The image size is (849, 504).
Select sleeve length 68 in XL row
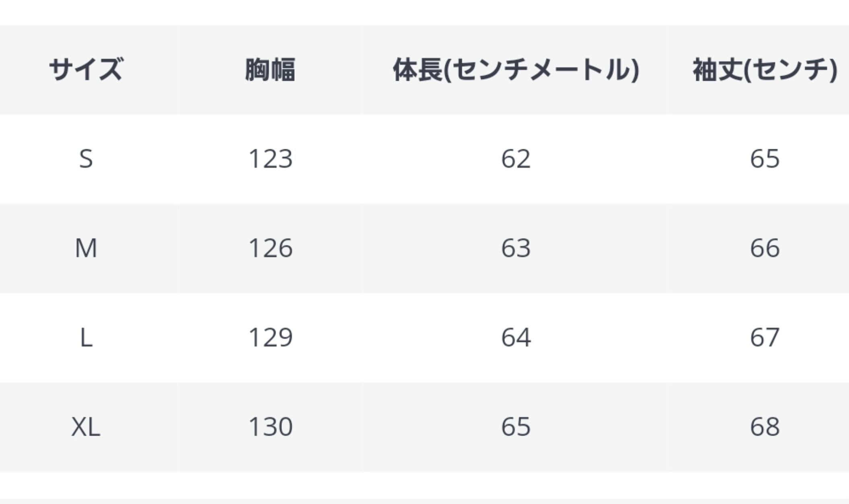pyautogui.click(x=765, y=427)
